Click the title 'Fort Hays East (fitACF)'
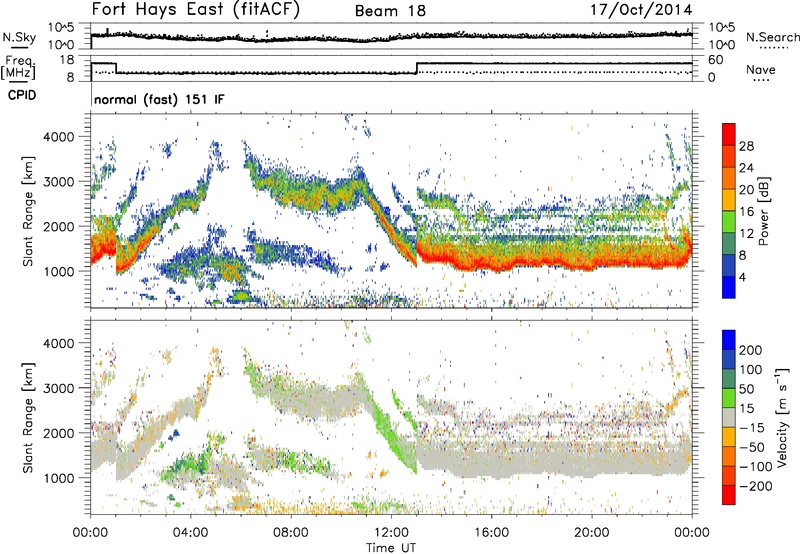The width and height of the screenshot is (800, 554). point(195,9)
